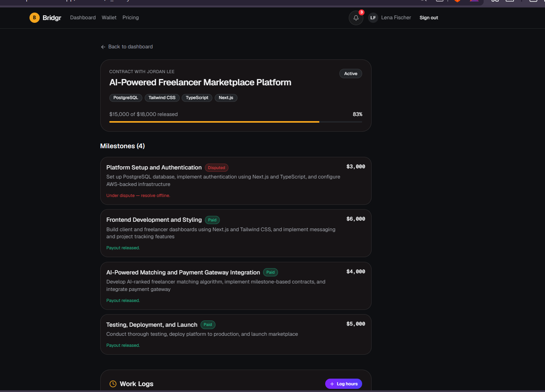Screen dimensions: 545x392
Task: Click the back arrow icon
Action: [x=103, y=47]
